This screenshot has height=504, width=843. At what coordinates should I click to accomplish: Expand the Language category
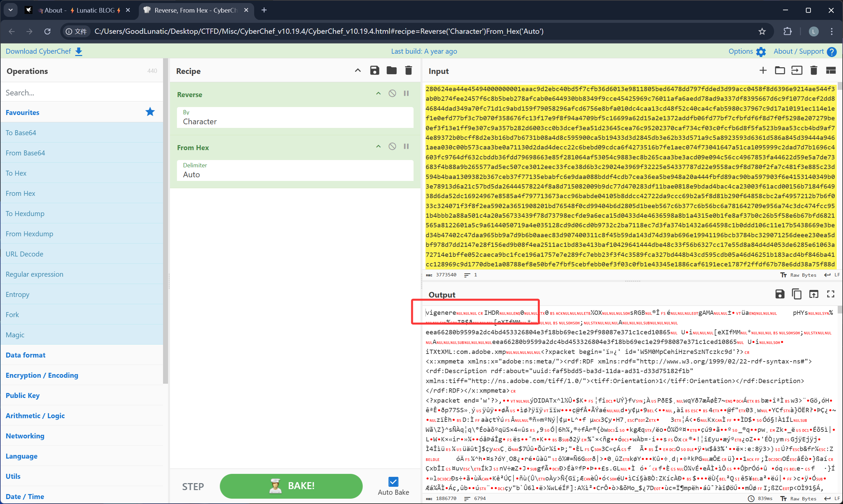pos(82,456)
